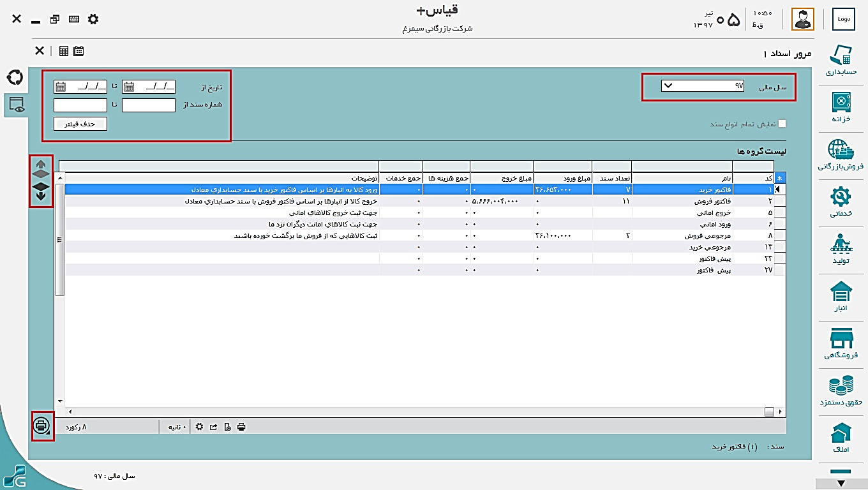Click the star selector cell in grid header
The image size is (868, 490).
779,178
